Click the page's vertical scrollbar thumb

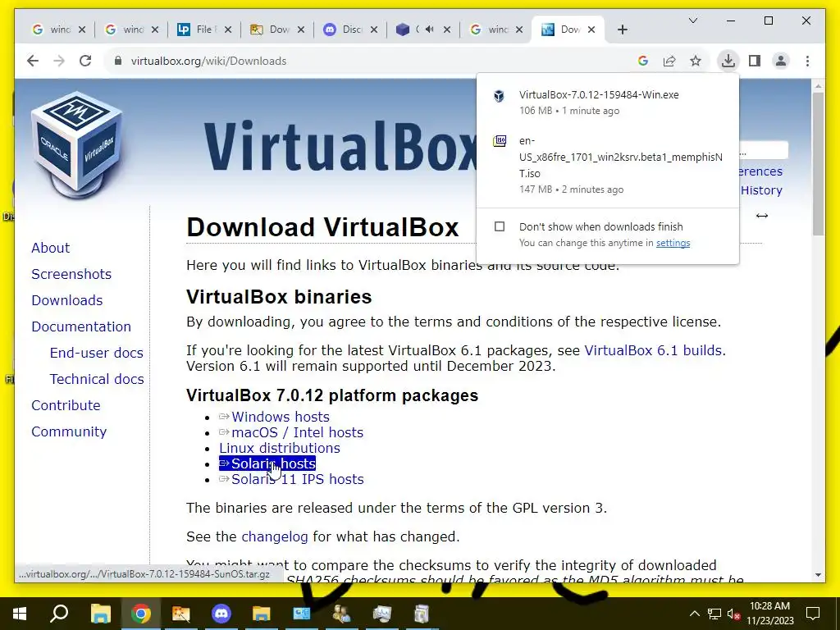[818, 163]
